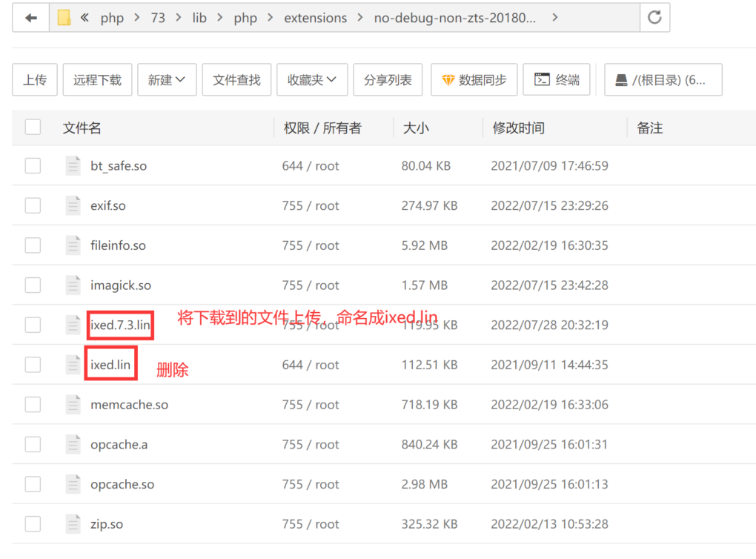Click the back arrow navigation button

tap(31, 18)
